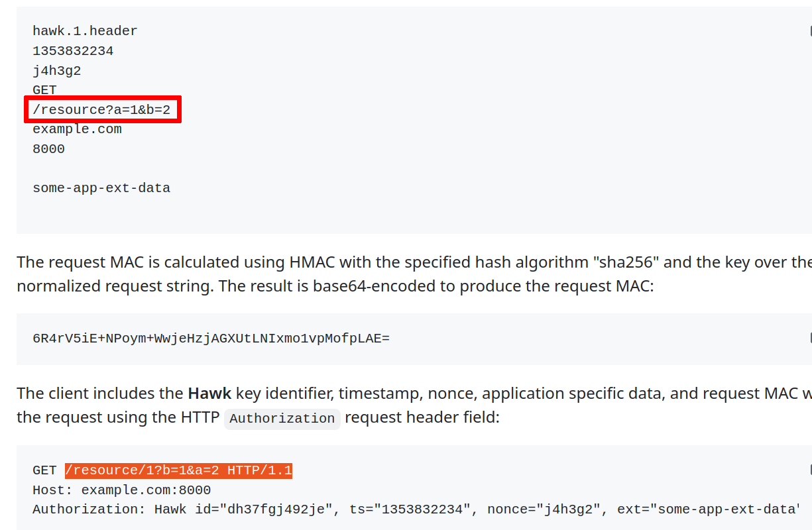
Task: Copy the base64 request MAC code block
Action: [x=809, y=338]
